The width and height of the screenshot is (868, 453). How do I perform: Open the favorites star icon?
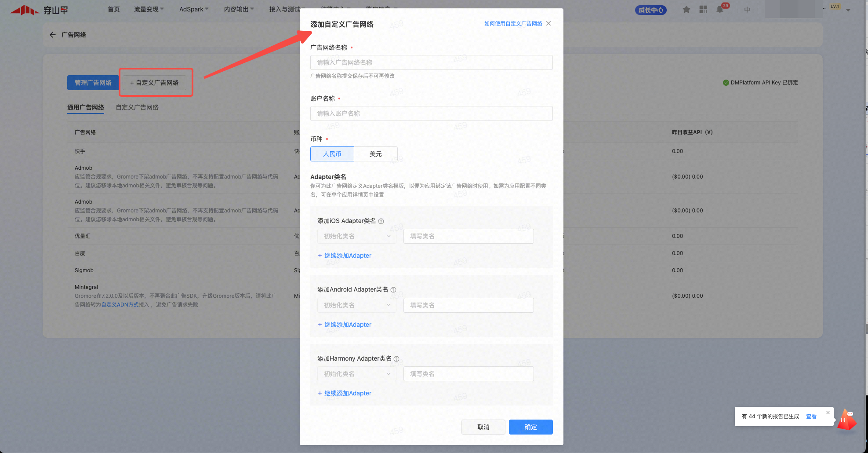[x=686, y=9]
